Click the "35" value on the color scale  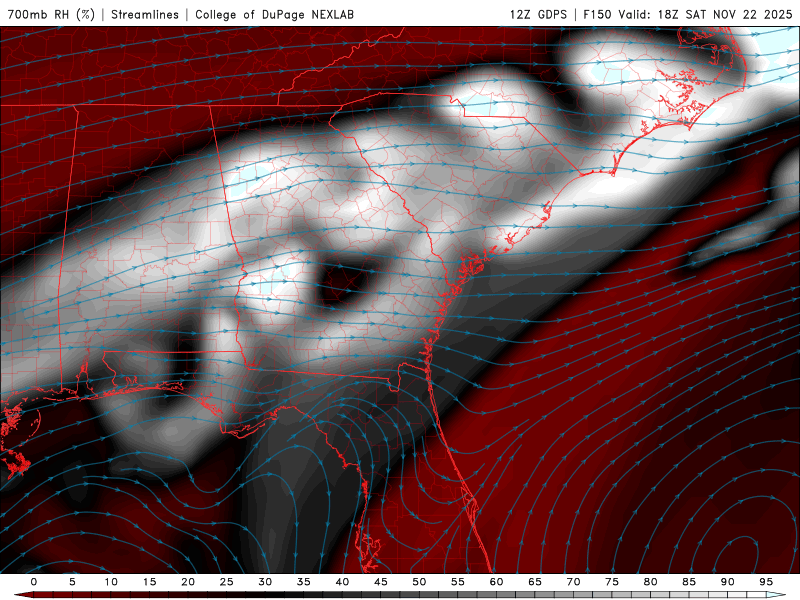click(304, 582)
